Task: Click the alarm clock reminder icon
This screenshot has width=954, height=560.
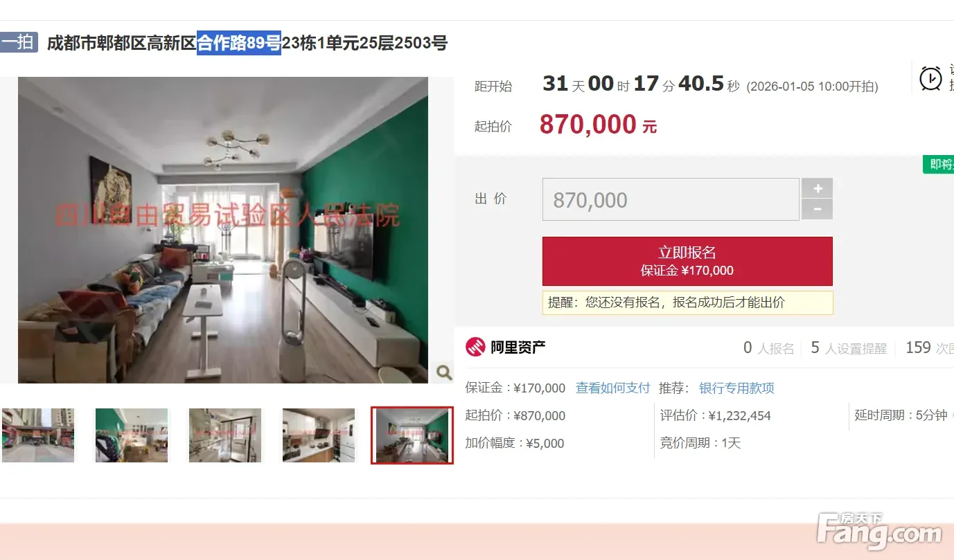Action: point(930,78)
